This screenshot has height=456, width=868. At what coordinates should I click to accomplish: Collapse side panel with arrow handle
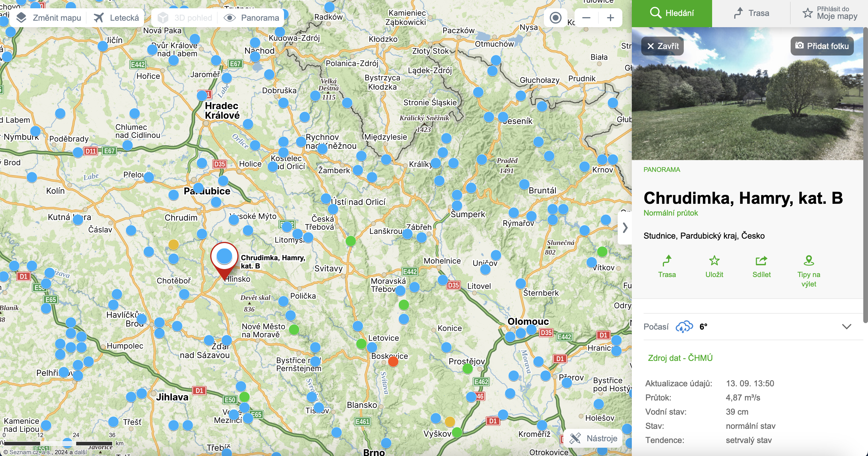(625, 228)
